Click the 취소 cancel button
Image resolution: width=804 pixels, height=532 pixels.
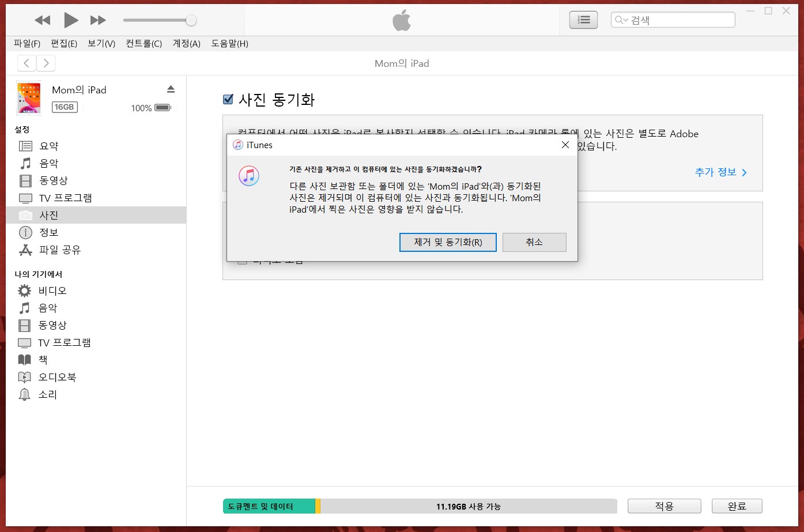coord(534,242)
